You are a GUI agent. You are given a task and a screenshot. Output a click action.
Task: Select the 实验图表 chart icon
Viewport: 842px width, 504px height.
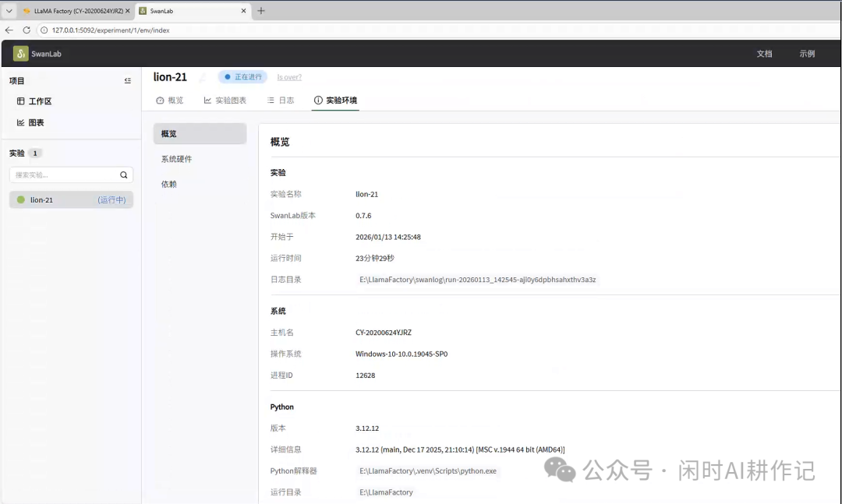(x=208, y=100)
